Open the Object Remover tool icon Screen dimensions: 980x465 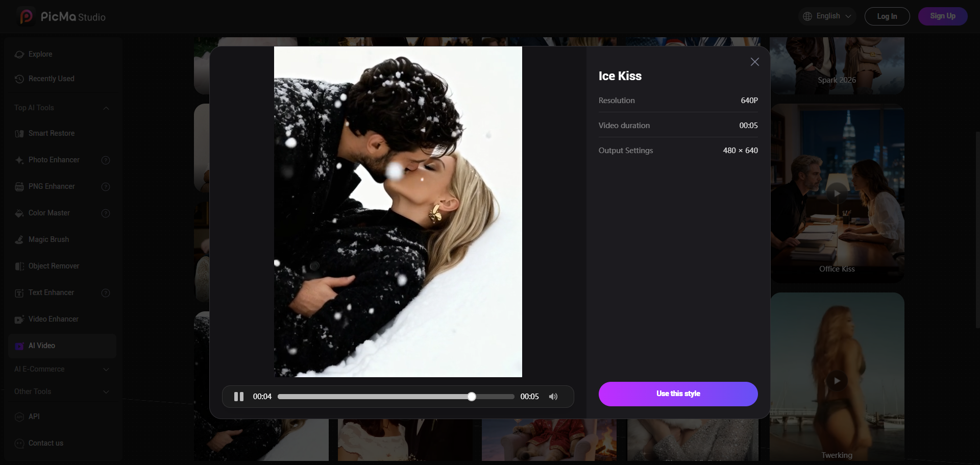19,266
